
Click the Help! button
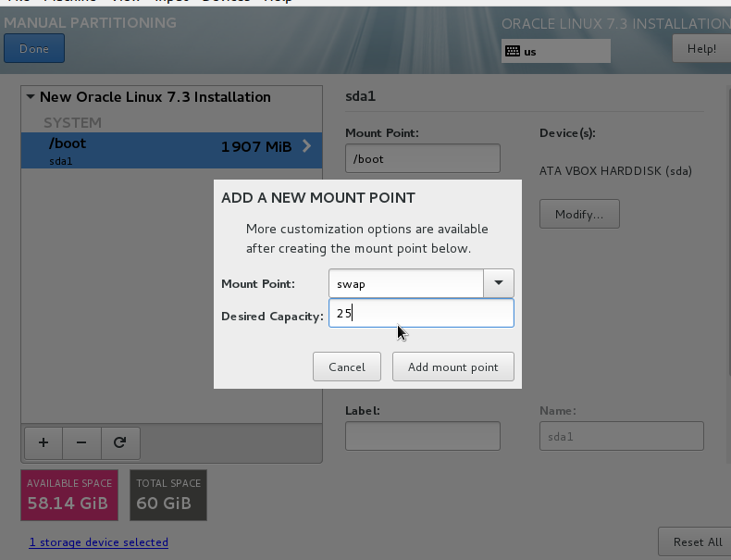click(x=701, y=48)
